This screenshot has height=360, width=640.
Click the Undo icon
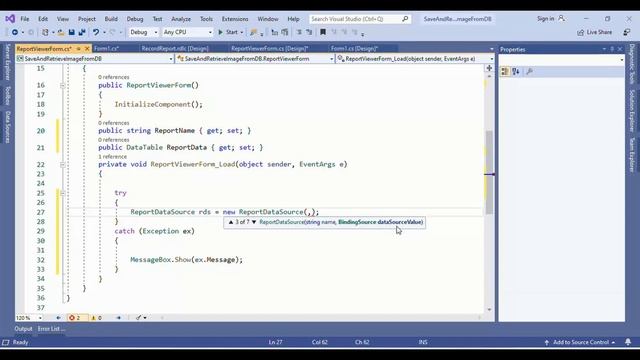click(x=96, y=32)
